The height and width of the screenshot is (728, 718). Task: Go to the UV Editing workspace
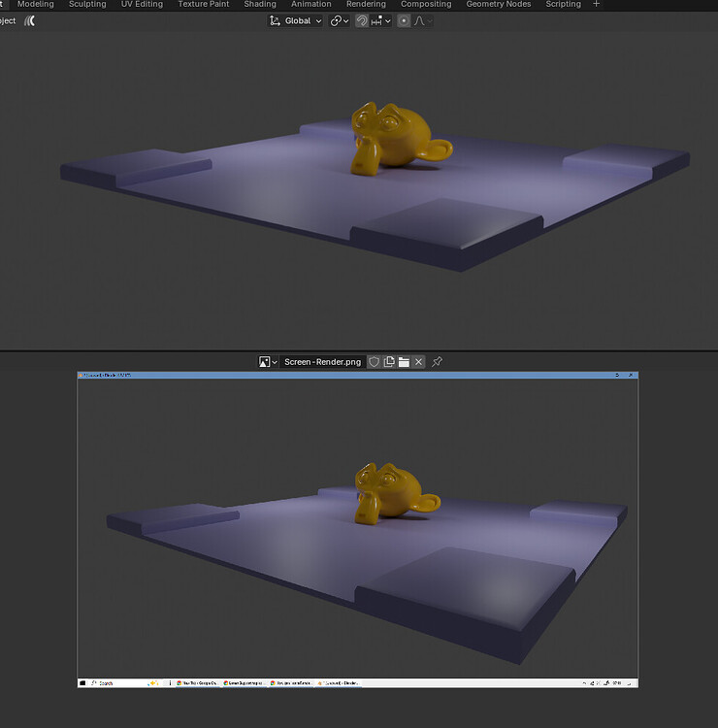pyautogui.click(x=142, y=4)
